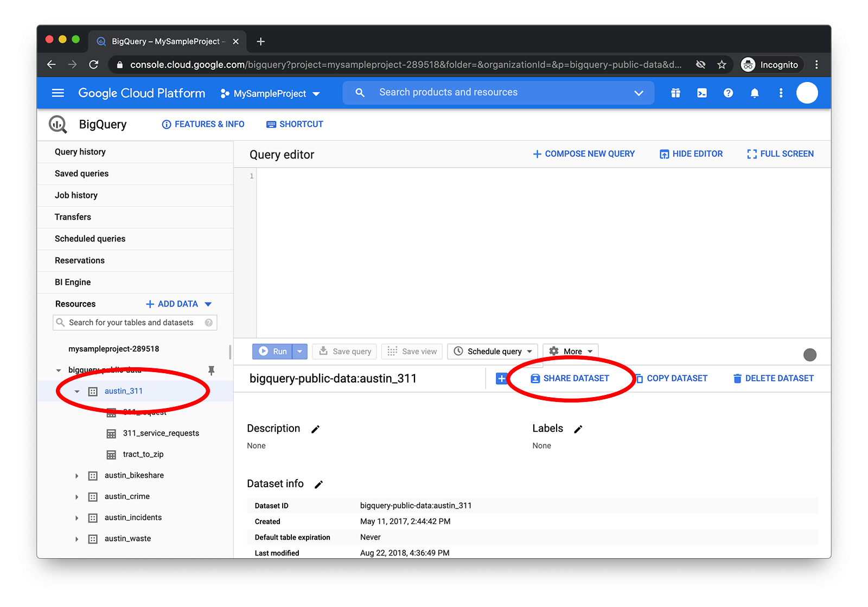Select mysampleproject-289518 project
The width and height of the screenshot is (868, 607).
(x=114, y=349)
